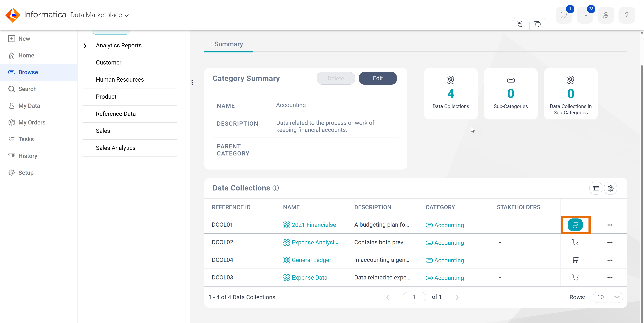Click 'Contains both previ...' description cell
This screenshot has width=644, height=323.
click(381, 242)
